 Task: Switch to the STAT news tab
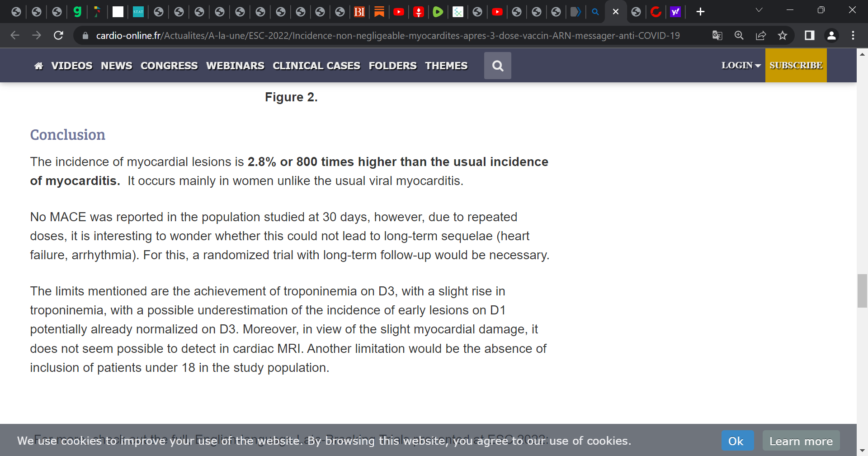tap(138, 12)
